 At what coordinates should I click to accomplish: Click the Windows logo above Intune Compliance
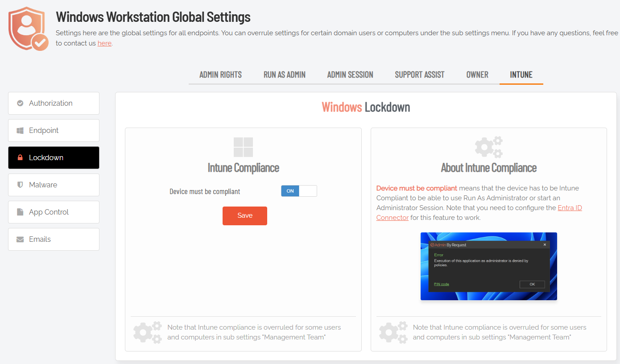pos(243,147)
